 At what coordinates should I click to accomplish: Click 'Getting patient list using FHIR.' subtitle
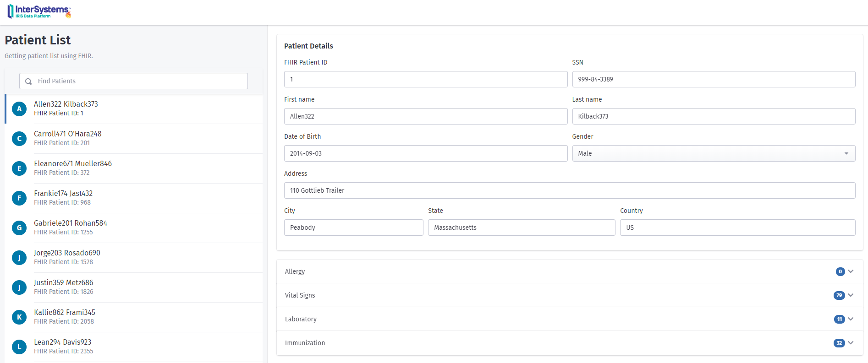click(x=49, y=56)
